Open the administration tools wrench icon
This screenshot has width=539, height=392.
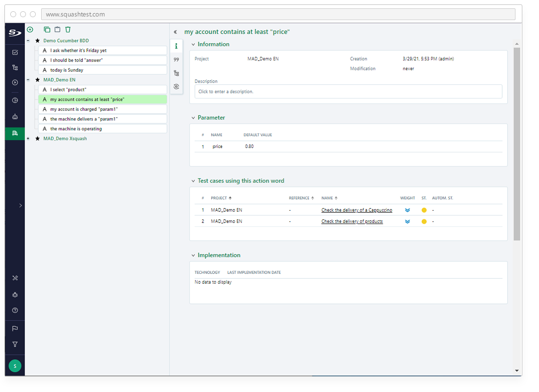[15, 278]
